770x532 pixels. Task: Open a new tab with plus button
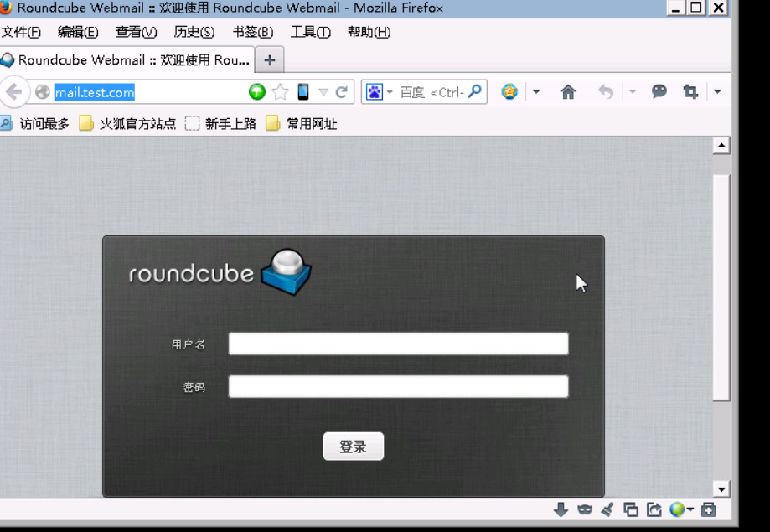(269, 60)
